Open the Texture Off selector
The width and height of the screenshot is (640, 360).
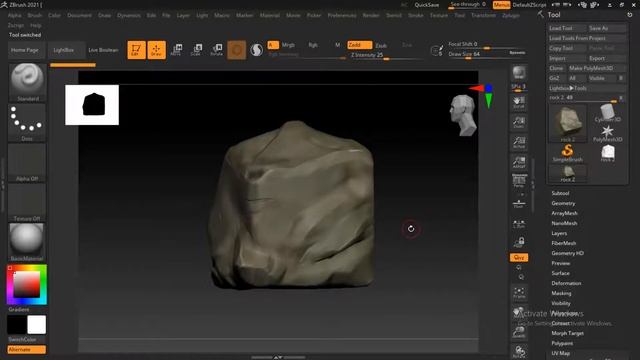tap(27, 202)
